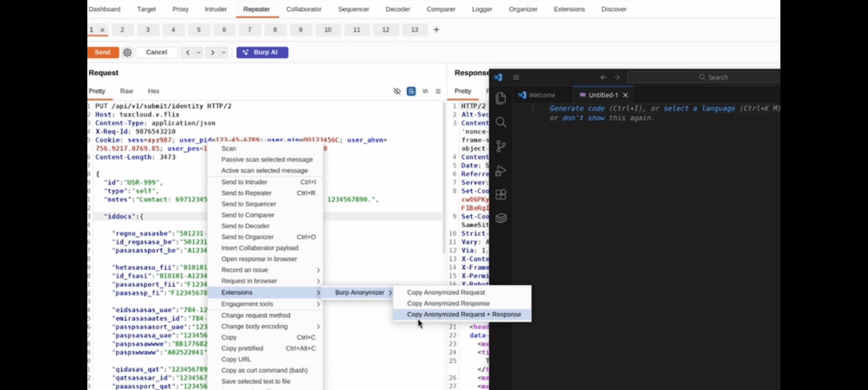868x390 pixels.
Task: Open VS Code Search sidebar icon
Action: click(501, 122)
